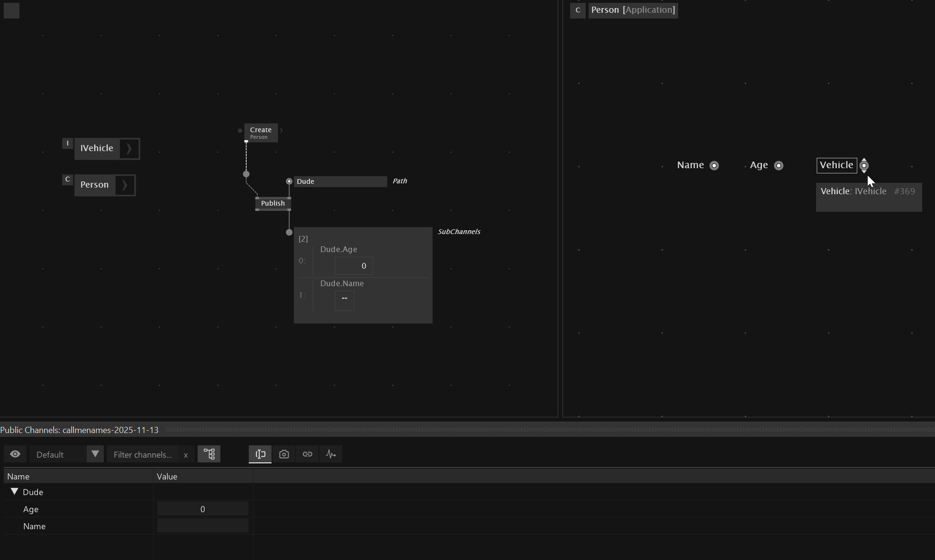Select the Create Person node
The height and width of the screenshot is (560, 935).
coord(261,133)
